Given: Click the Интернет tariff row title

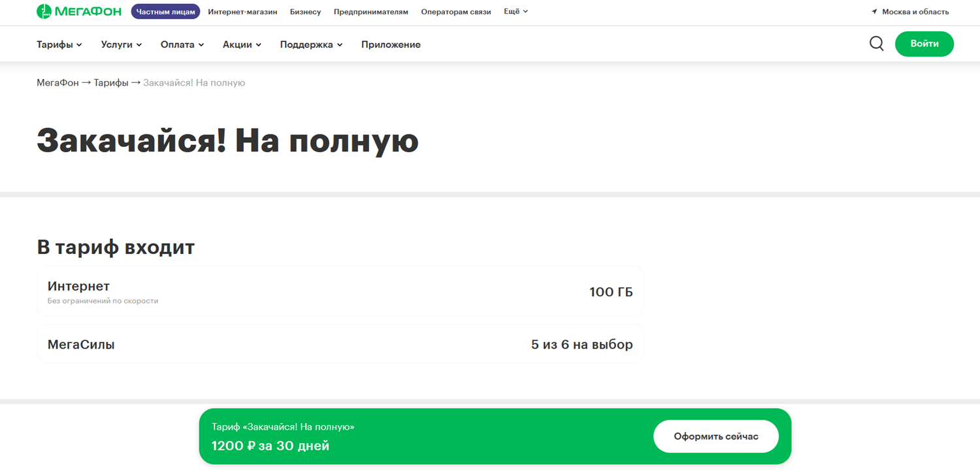Looking at the screenshot, I should [78, 286].
